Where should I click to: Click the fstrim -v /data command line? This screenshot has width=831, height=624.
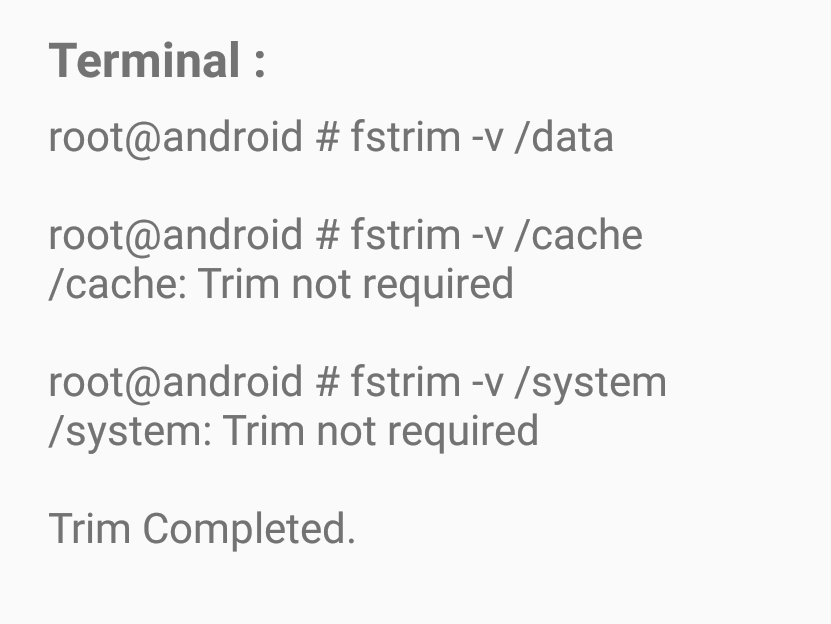click(x=331, y=138)
